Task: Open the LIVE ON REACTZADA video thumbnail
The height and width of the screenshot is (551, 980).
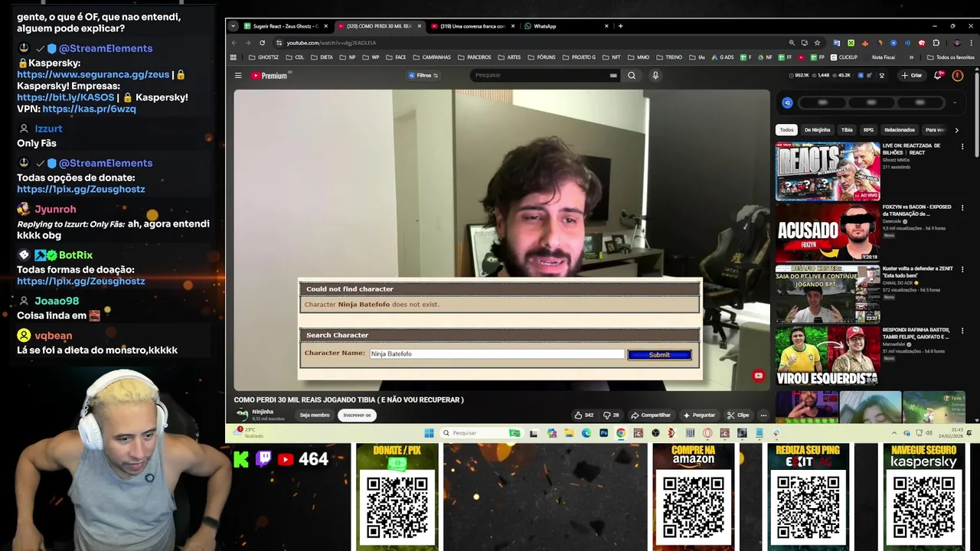Action: 828,171
